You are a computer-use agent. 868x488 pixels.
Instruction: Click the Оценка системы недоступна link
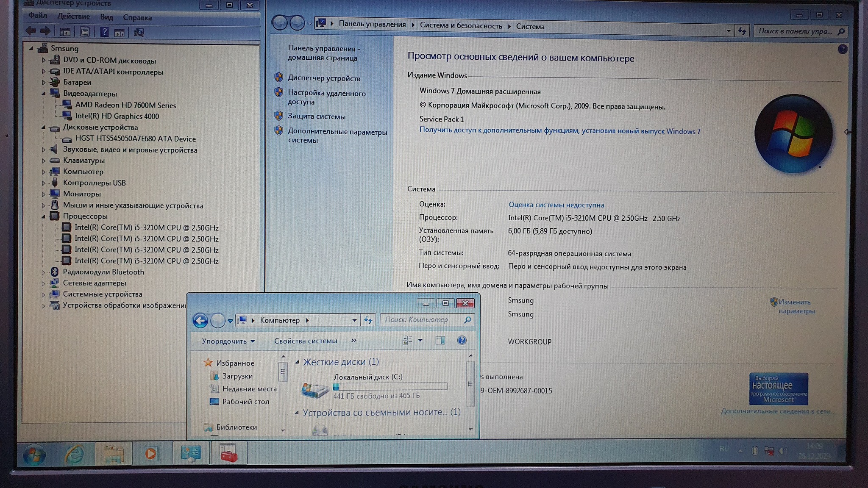(x=556, y=205)
